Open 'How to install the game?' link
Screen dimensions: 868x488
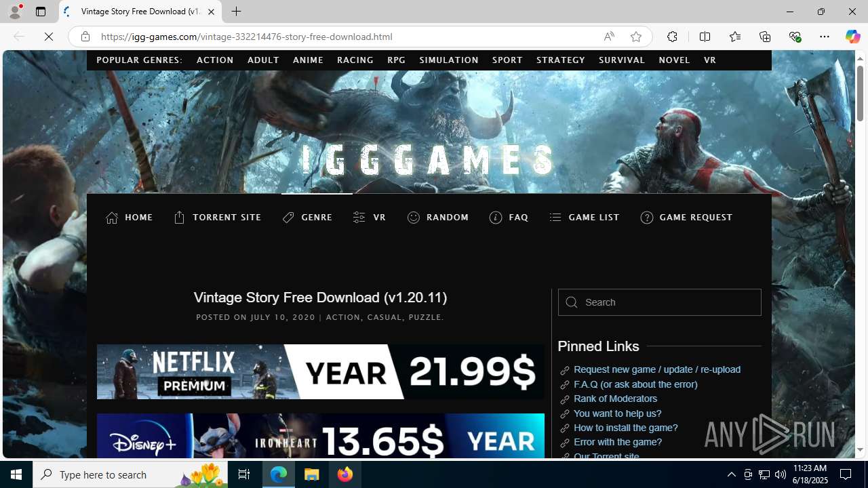(x=625, y=428)
